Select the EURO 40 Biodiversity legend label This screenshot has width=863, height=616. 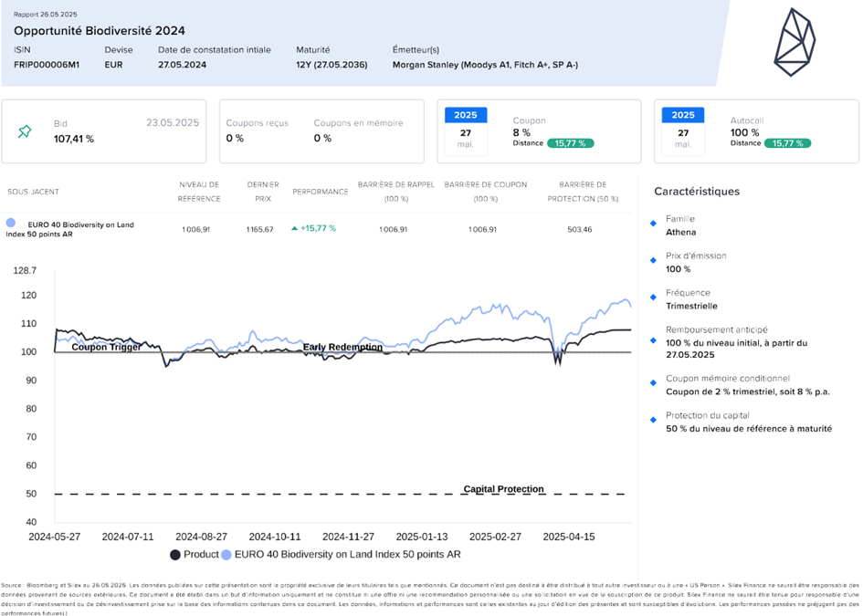[x=348, y=555]
